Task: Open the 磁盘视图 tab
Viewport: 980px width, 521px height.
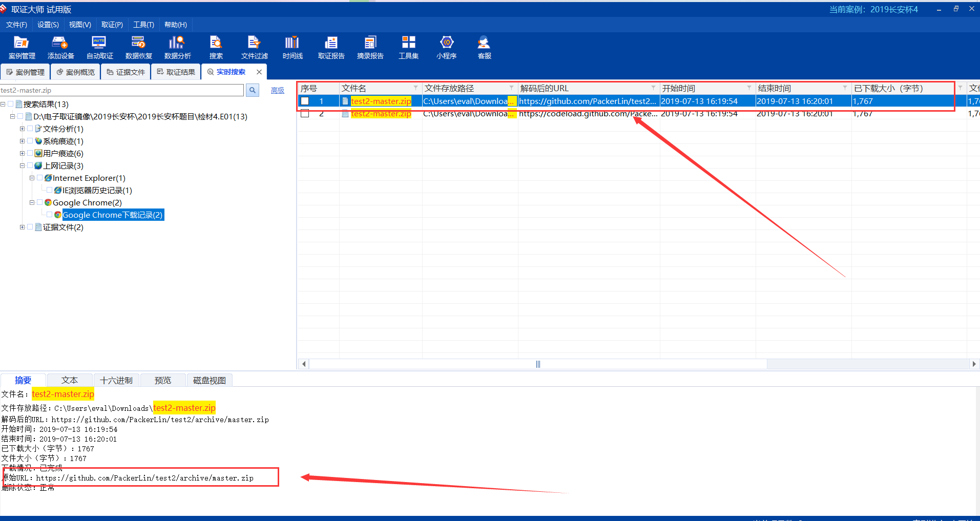Action: tap(210, 380)
